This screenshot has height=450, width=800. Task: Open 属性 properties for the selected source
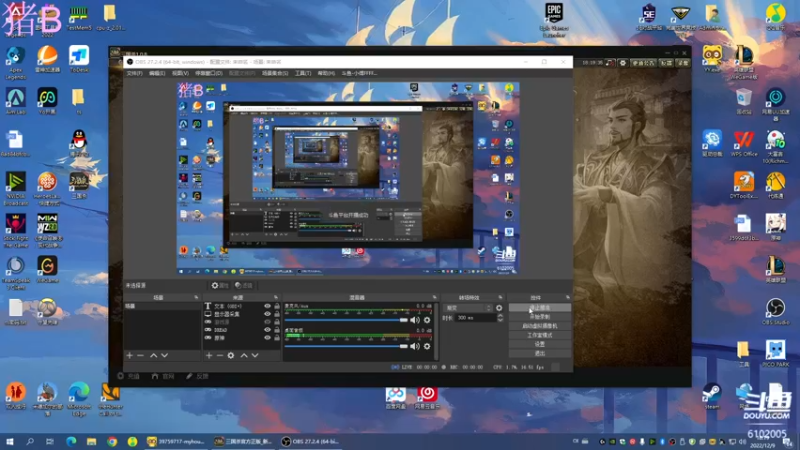[x=220, y=286]
